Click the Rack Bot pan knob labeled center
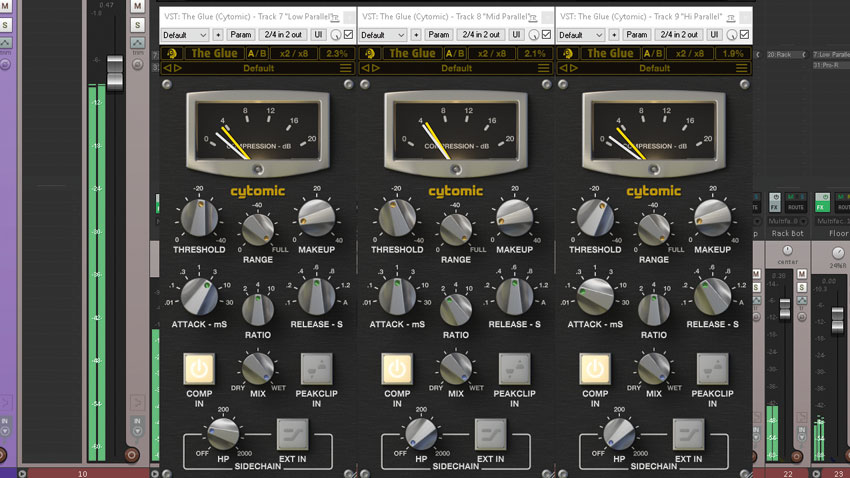 (x=787, y=250)
